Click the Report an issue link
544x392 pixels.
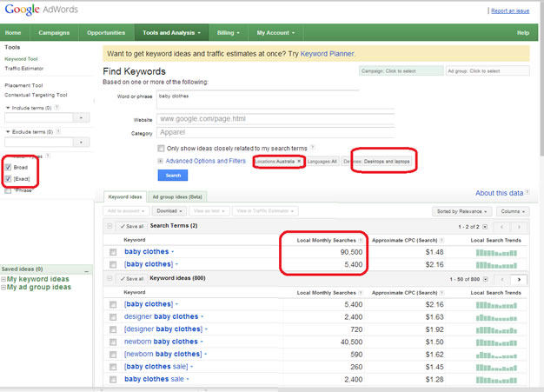[510, 10]
